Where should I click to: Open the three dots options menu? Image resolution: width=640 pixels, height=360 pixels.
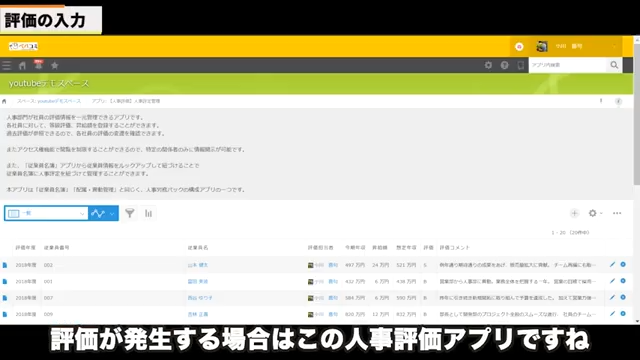[x=617, y=213]
